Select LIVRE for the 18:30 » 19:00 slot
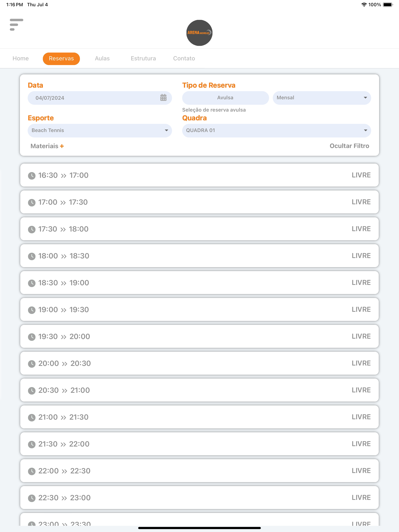Viewport: 399px width, 532px height. (x=361, y=283)
